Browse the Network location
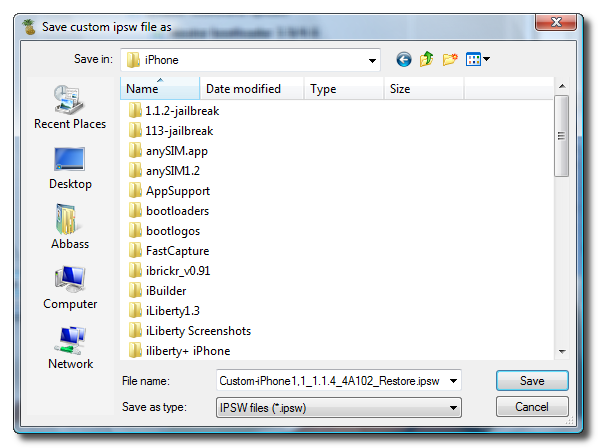 70,348
